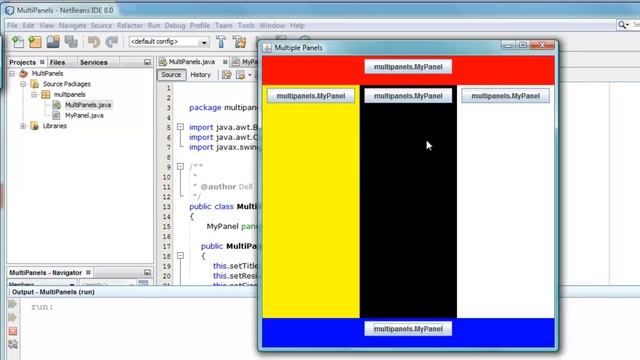Close the MultiPanels.java editor tab
Screen dimensions: 640x360
coord(225,62)
